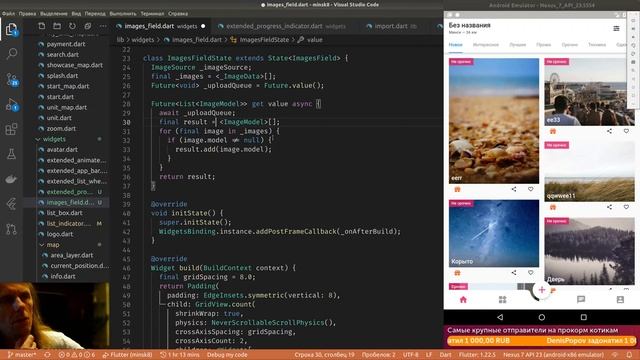Switch to extended_progress_indicator.dart editor tab
The height and width of the screenshot is (360, 640).
pos(282,26)
